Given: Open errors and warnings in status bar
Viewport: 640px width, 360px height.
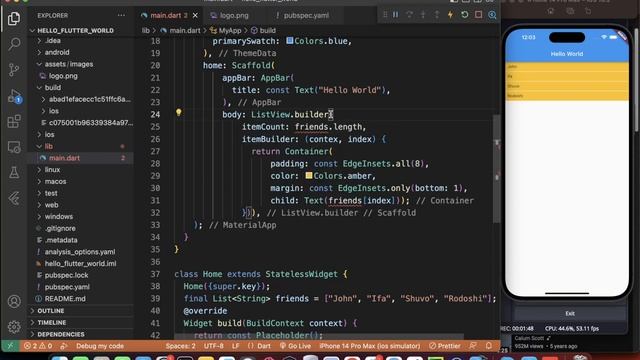Looking at the screenshot, I should tap(38, 346).
